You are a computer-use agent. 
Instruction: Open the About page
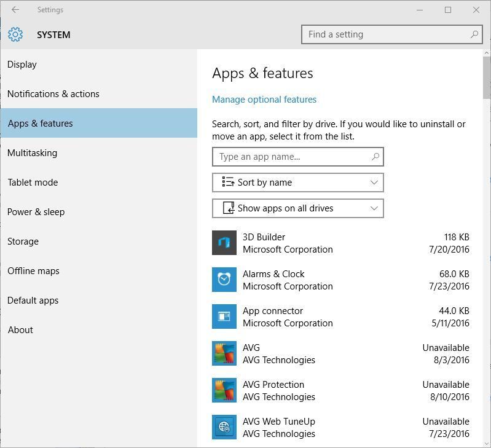[99, 329]
